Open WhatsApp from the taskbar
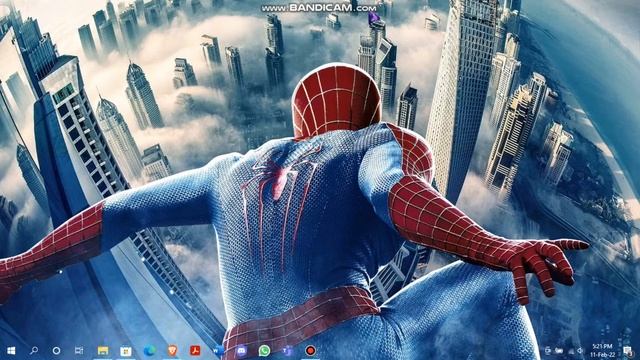Image resolution: width=640 pixels, height=360 pixels. point(264,351)
